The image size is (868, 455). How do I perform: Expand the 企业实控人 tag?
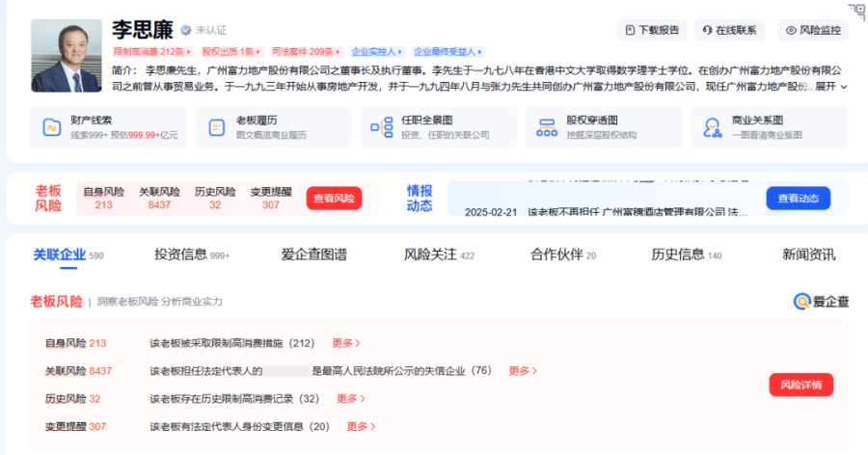coord(377,51)
